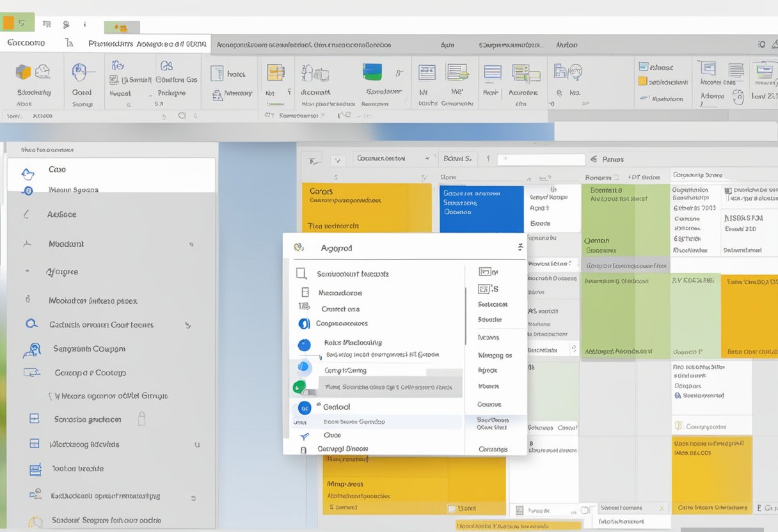The width and height of the screenshot is (778, 532).
Task: Select the Nutoo tab in ribbon
Action: (566, 45)
